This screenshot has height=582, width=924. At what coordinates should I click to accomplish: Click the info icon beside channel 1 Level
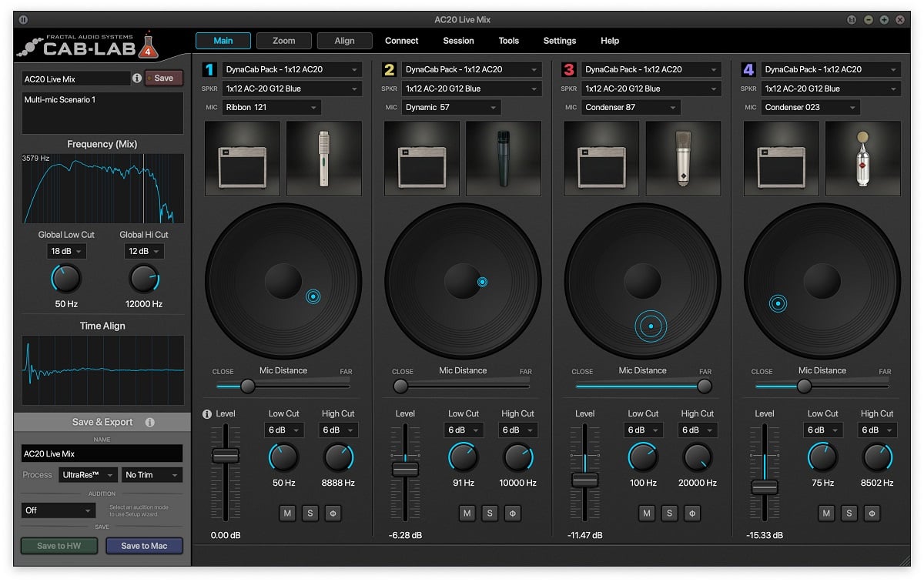[x=207, y=414]
